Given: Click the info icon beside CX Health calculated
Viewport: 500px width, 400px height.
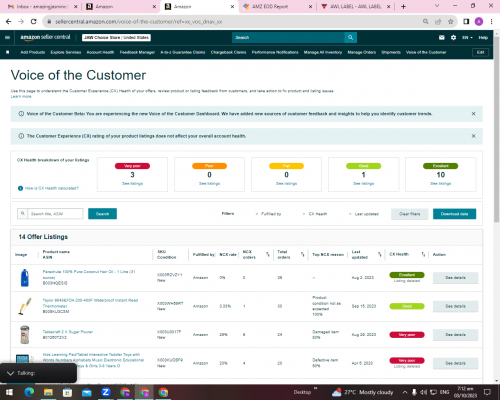Looking at the screenshot, I should [20, 188].
